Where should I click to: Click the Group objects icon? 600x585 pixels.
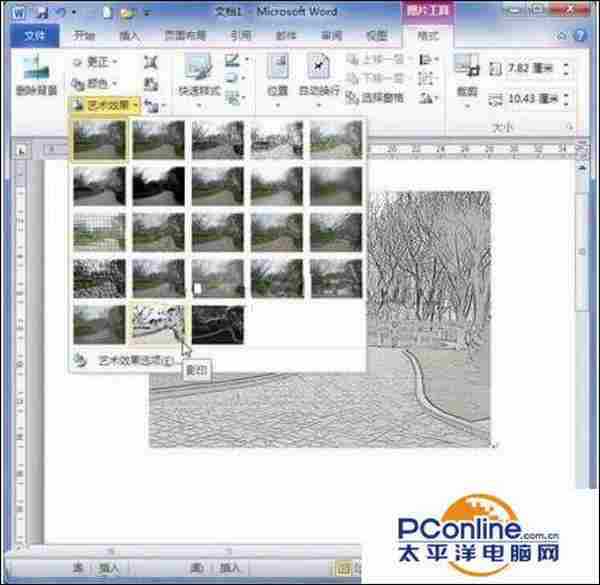point(426,78)
